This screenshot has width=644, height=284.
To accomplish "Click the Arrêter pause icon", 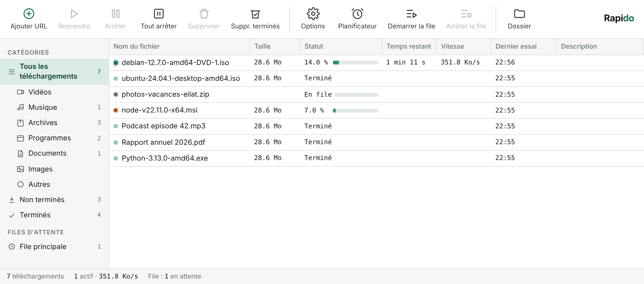I will point(115,14).
